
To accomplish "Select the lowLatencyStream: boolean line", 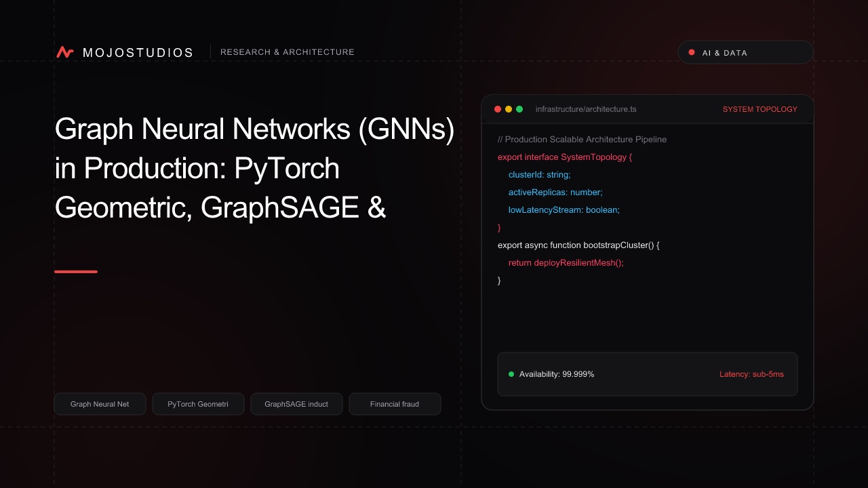I will tap(564, 209).
